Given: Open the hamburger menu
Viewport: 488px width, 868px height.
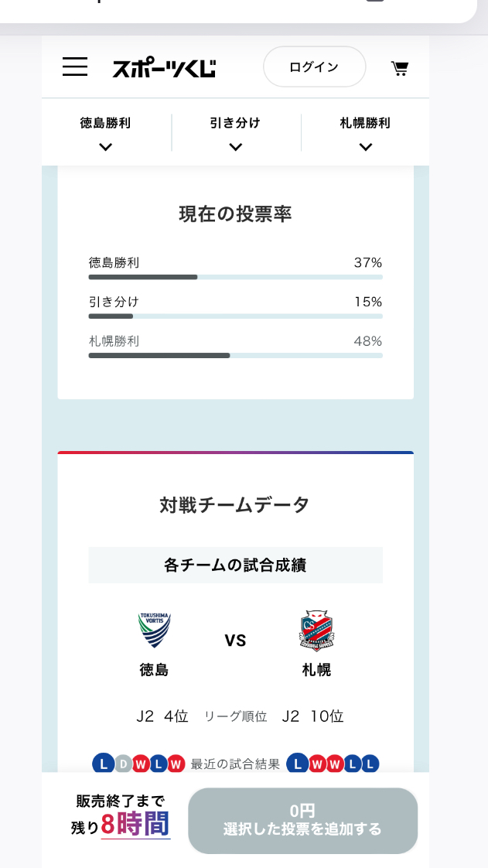Looking at the screenshot, I should pos(75,67).
